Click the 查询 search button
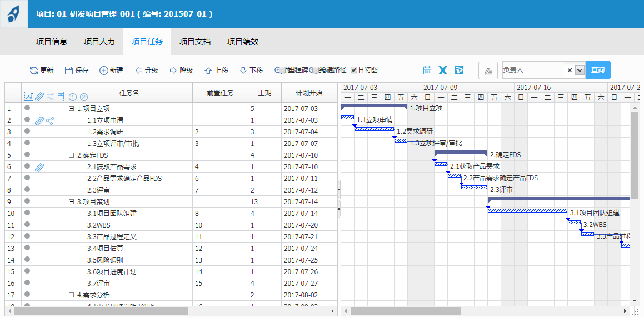Image resolution: width=644 pixels, height=318 pixels. [598, 70]
